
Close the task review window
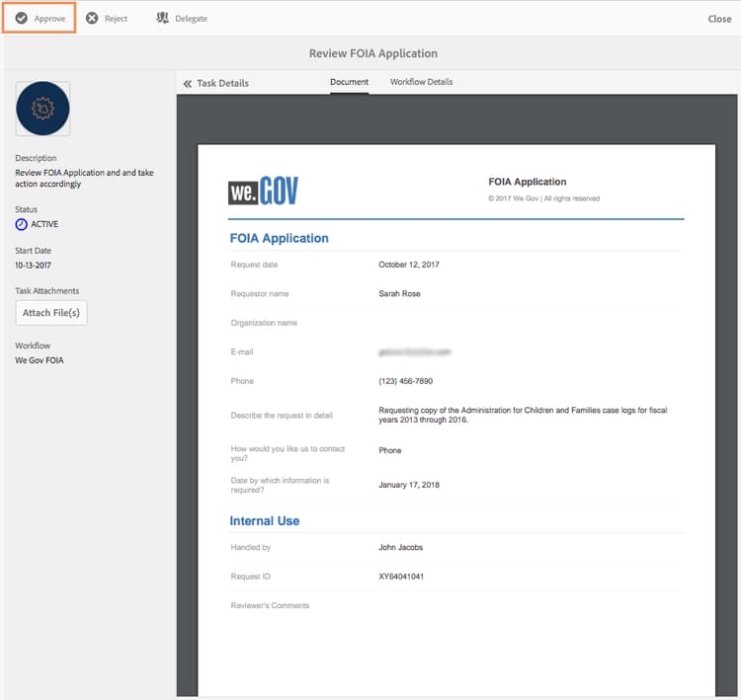pos(719,19)
